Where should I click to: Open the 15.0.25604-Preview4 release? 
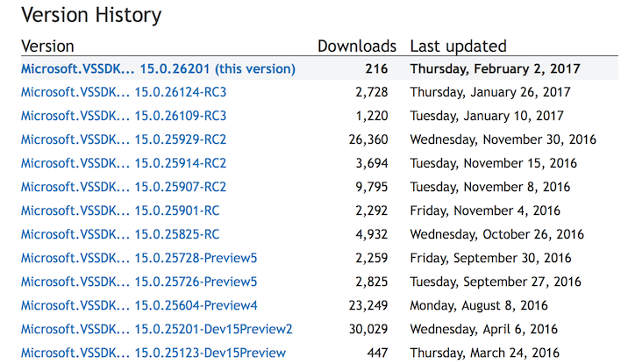[x=139, y=305]
